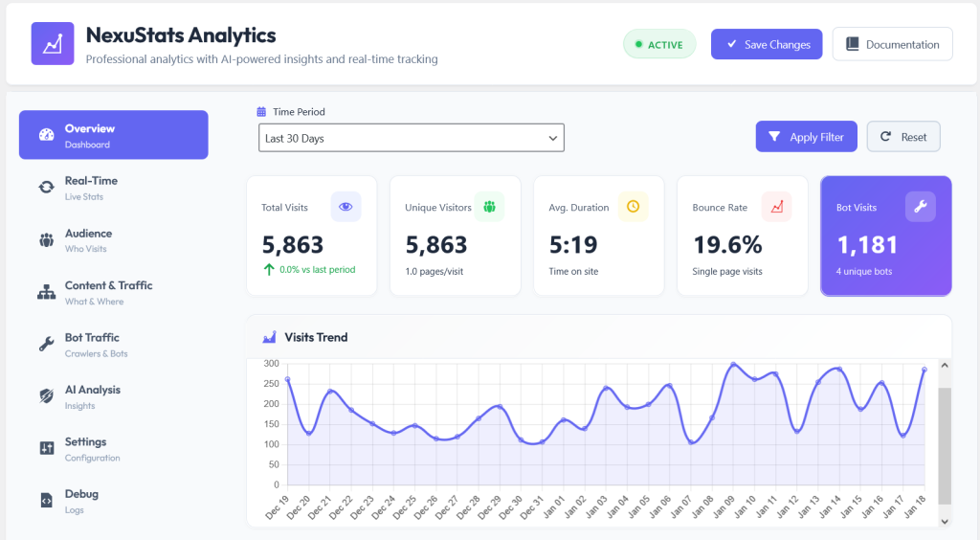This screenshot has width=980, height=540.
Task: Click the Visits Trend chart icon
Action: click(x=269, y=337)
